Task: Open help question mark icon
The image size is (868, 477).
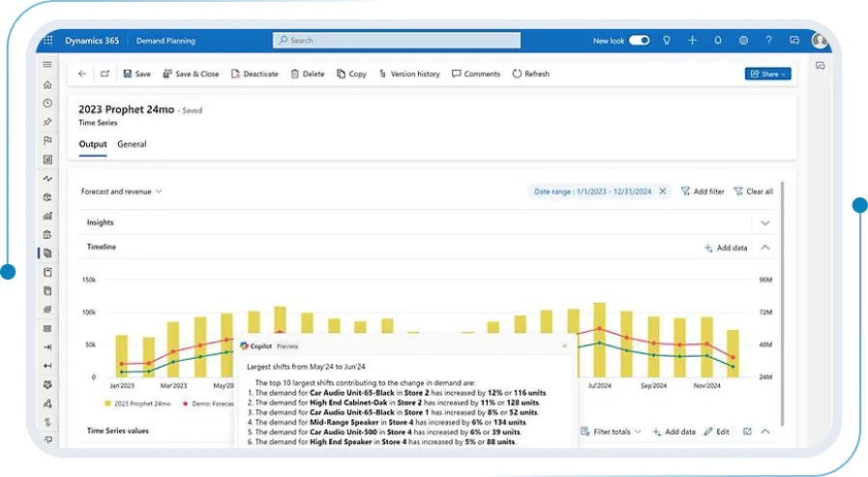Action: (x=768, y=41)
